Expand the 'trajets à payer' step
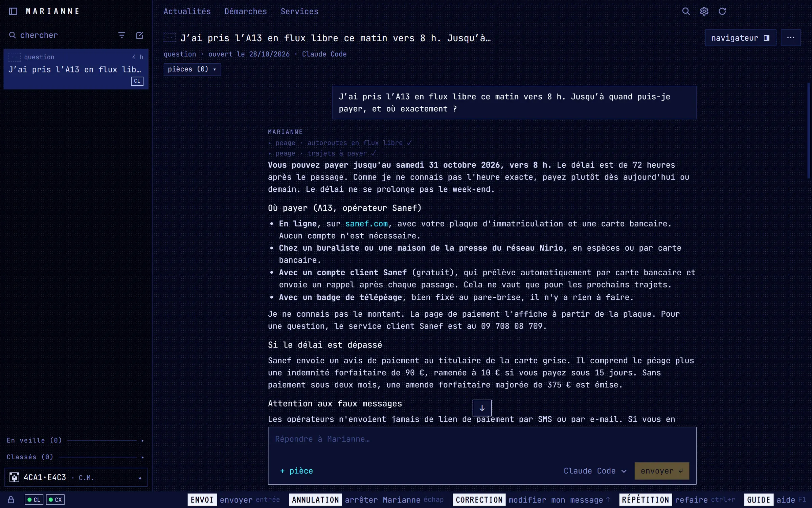812x508 pixels. point(322,153)
